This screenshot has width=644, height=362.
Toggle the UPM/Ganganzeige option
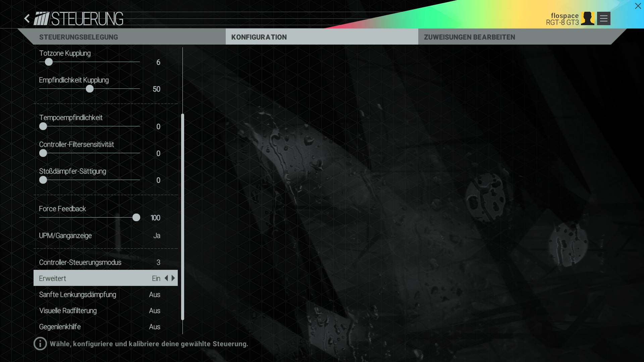point(106,236)
